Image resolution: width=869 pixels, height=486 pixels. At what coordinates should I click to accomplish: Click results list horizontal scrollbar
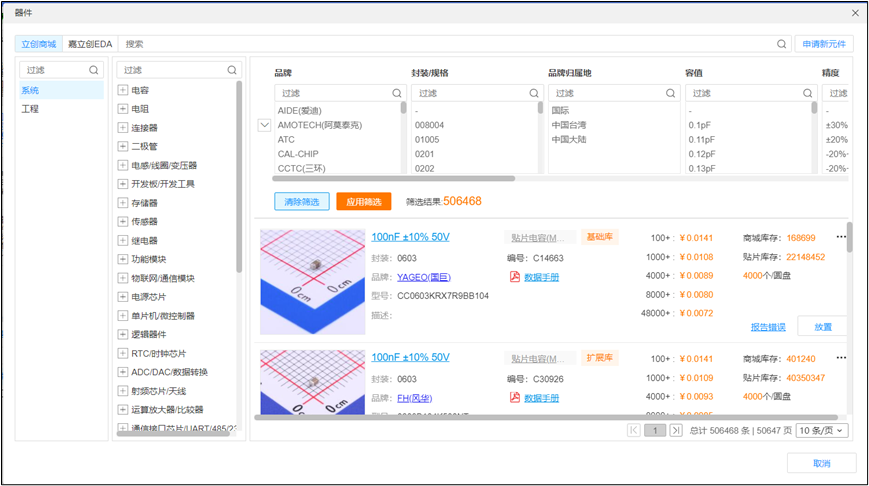546,417
